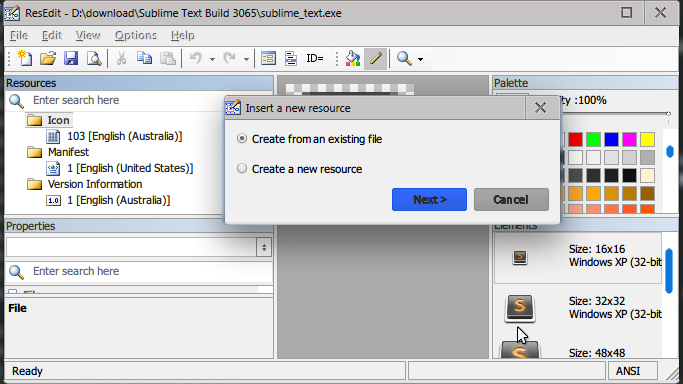Viewport: 683px width, 384px height.
Task: Open the Properties combo box dropdown
Action: [264, 248]
